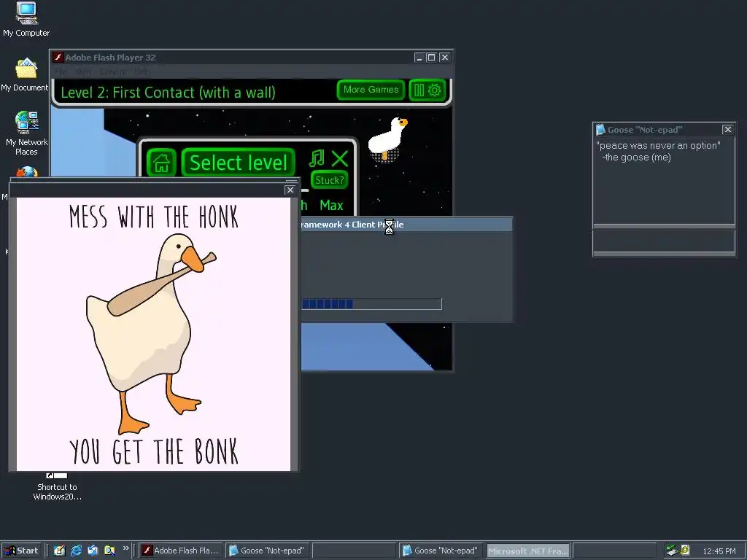Open the My Network Places icon

tap(26, 133)
